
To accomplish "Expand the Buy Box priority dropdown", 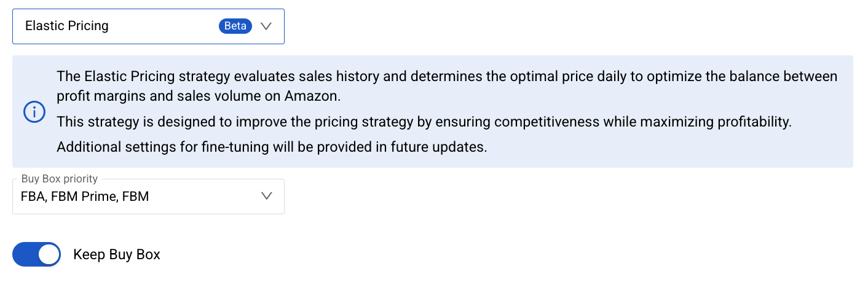I will tap(148, 197).
